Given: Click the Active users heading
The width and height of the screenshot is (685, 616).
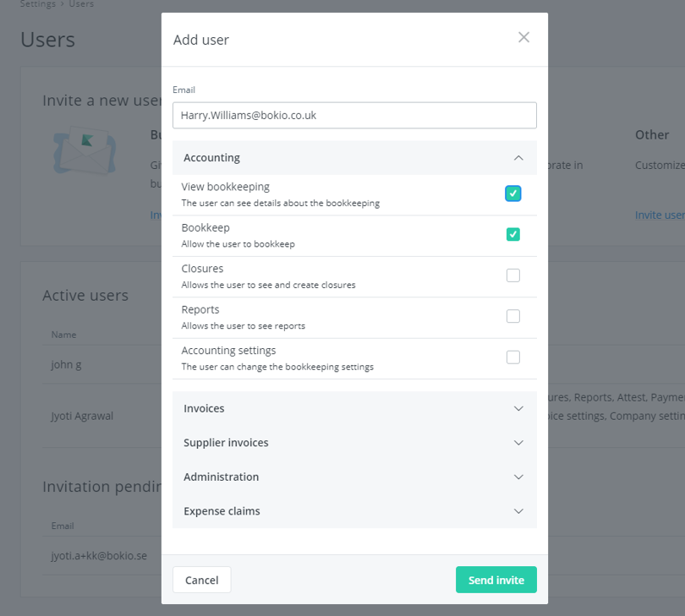Looking at the screenshot, I should [x=85, y=296].
